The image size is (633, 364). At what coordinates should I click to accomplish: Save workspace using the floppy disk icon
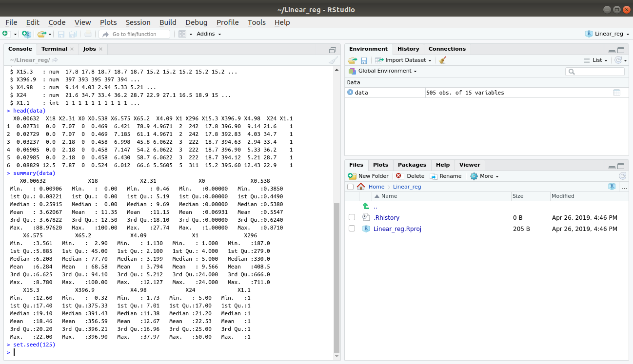pos(364,60)
